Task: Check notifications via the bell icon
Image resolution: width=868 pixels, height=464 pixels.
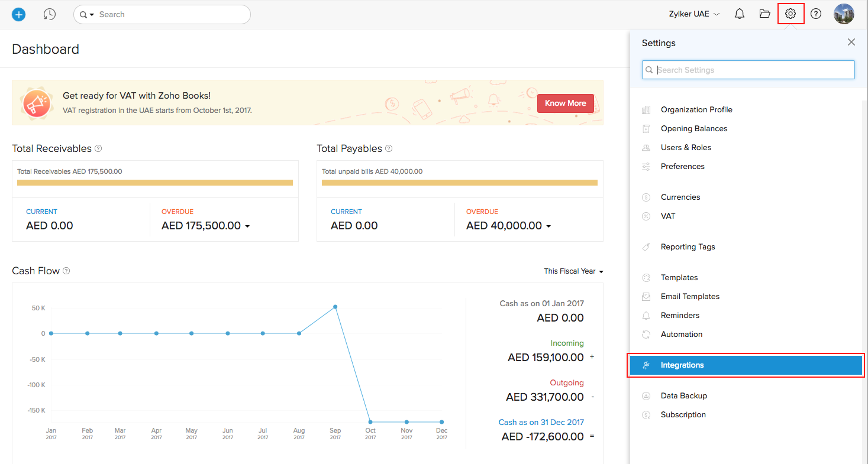Action: click(739, 14)
